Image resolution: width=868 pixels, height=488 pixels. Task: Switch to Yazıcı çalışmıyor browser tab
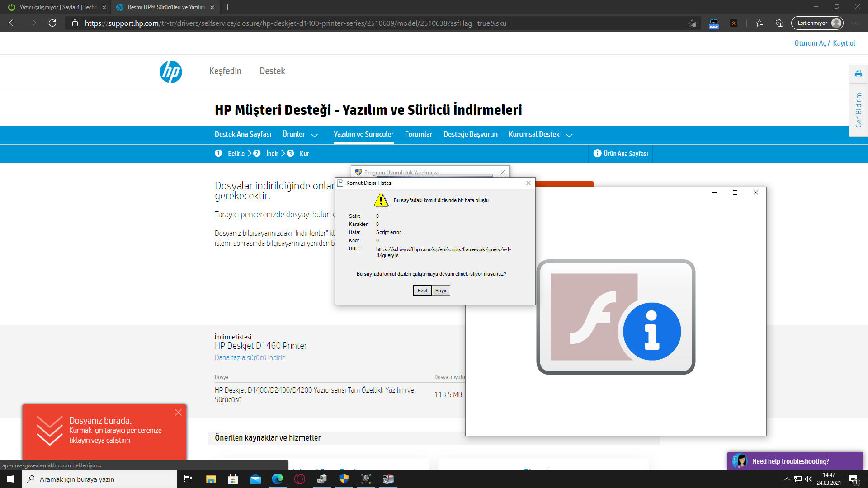[57, 7]
